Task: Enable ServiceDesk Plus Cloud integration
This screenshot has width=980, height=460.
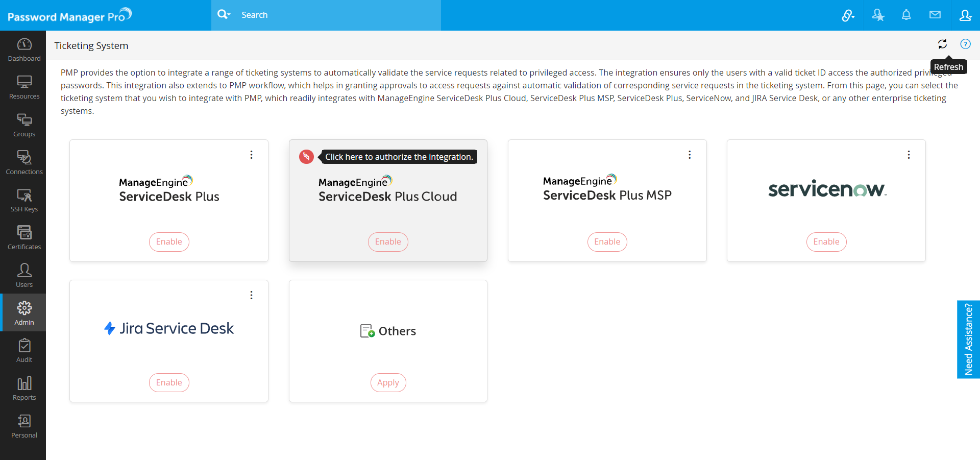Action: [x=388, y=242]
